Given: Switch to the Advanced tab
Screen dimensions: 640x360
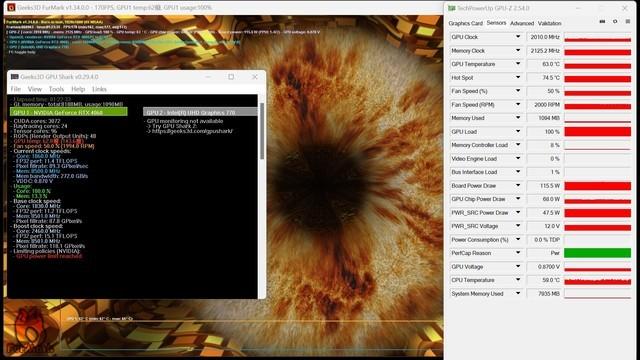Looking at the screenshot, I should coord(522,23).
